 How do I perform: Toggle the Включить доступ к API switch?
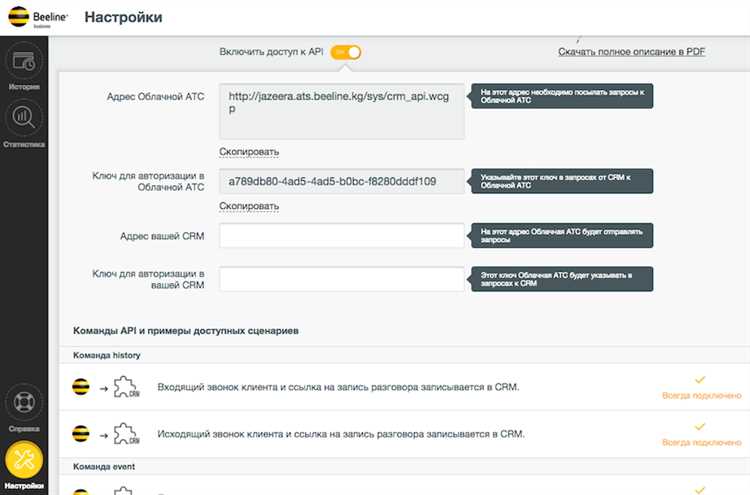(x=346, y=52)
